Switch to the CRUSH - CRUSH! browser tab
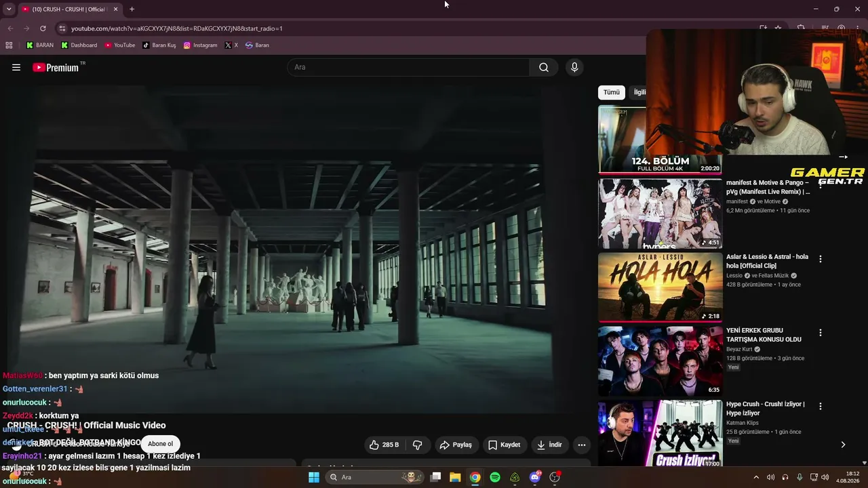Screen dimensions: 868x488 [x=64, y=9]
